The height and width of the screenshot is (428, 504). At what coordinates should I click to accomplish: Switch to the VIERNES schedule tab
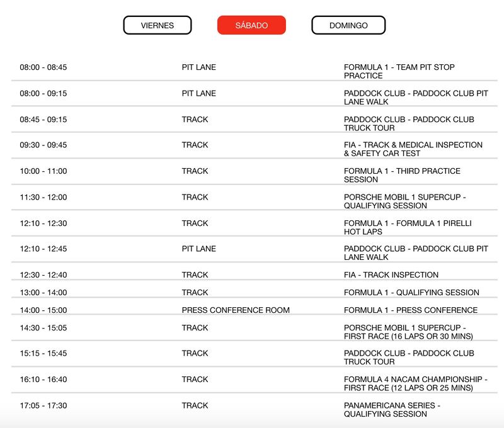157,25
